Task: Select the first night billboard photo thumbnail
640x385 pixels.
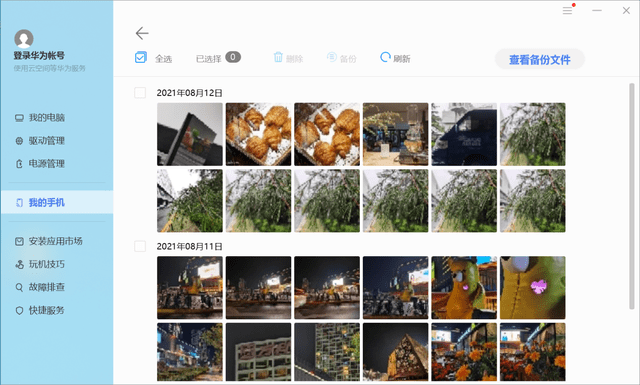Action: pyautogui.click(x=190, y=288)
